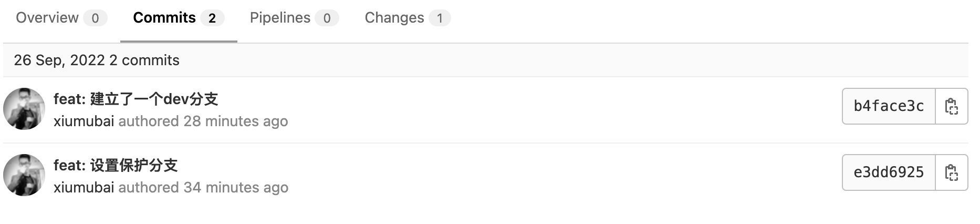Click avatar beside the 设置保护分支 commit

pyautogui.click(x=24, y=175)
